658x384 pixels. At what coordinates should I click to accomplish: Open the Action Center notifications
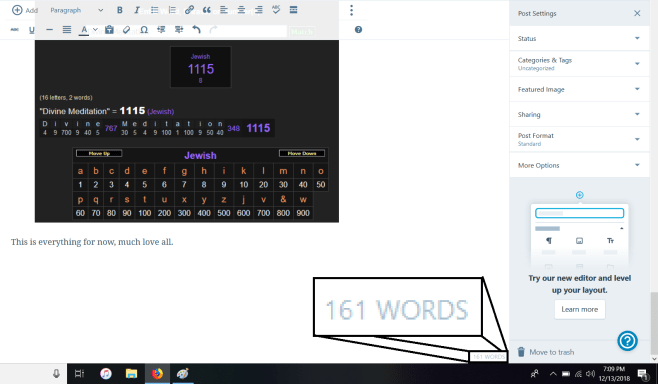[x=642, y=374]
